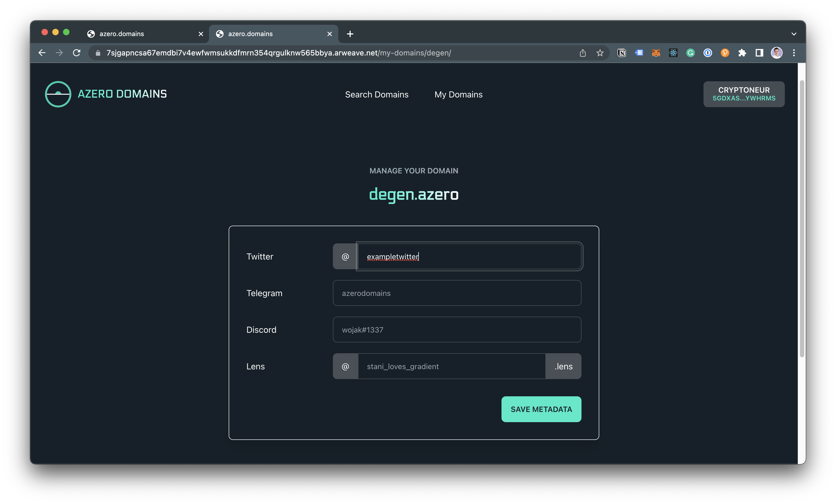Expand the tab search chevron
The width and height of the screenshot is (836, 504).
794,34
